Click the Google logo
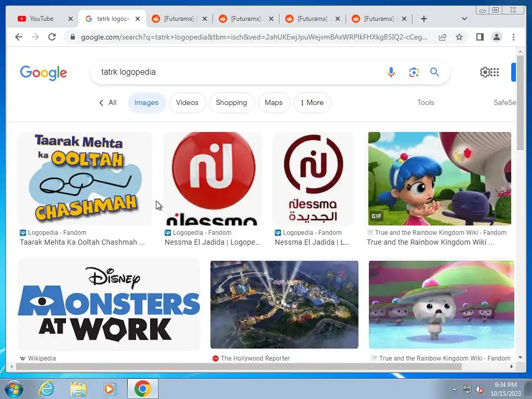Viewport: 532px width, 399px height. pyautogui.click(x=44, y=73)
